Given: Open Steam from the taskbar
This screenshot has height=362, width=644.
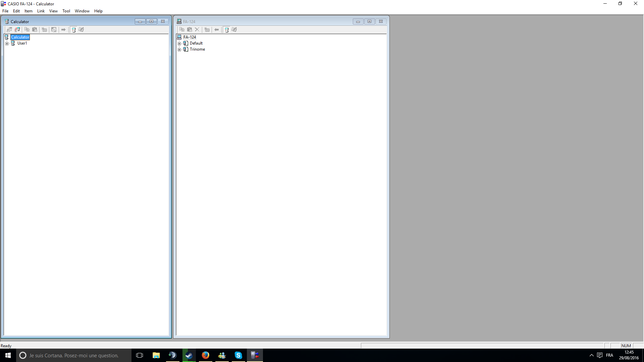Looking at the screenshot, I should coord(189,355).
